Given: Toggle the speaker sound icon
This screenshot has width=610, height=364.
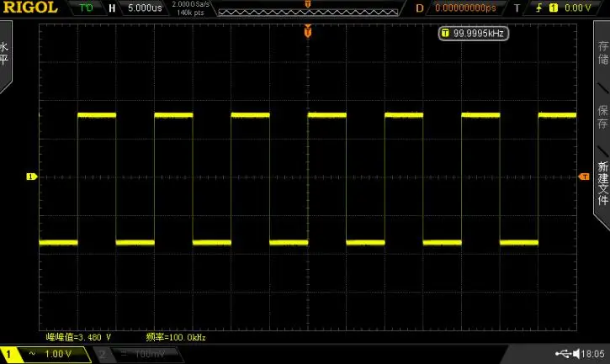Looking at the screenshot, I should click(x=576, y=354).
